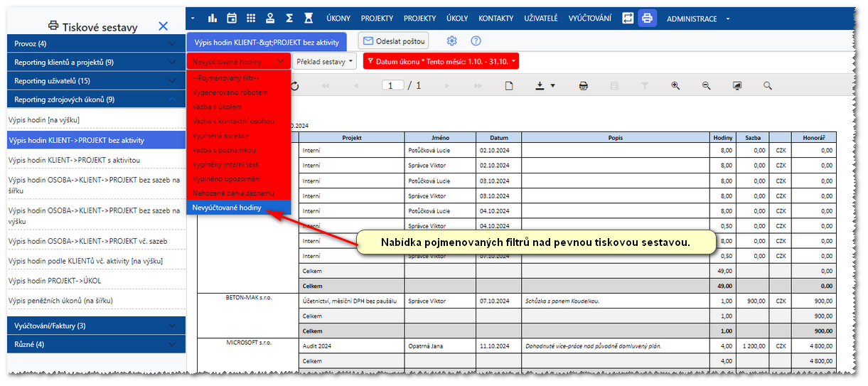Screen dimensions: 868x386
Task: Expand the Překlad sestavy dropdown
Action: coord(324,62)
